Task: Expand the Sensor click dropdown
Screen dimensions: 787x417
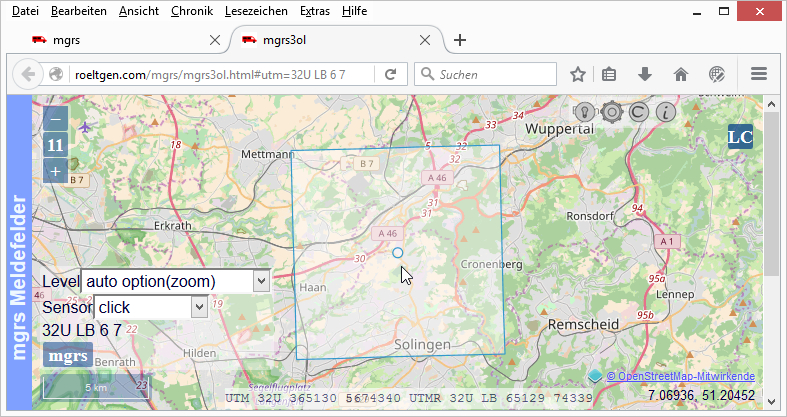Action: click(151, 307)
